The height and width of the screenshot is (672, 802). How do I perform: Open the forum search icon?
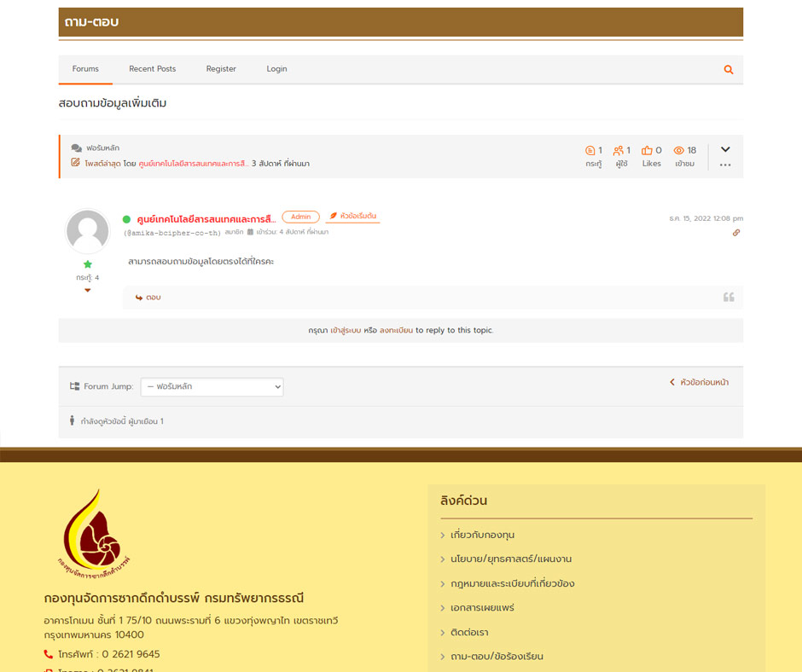[729, 70]
